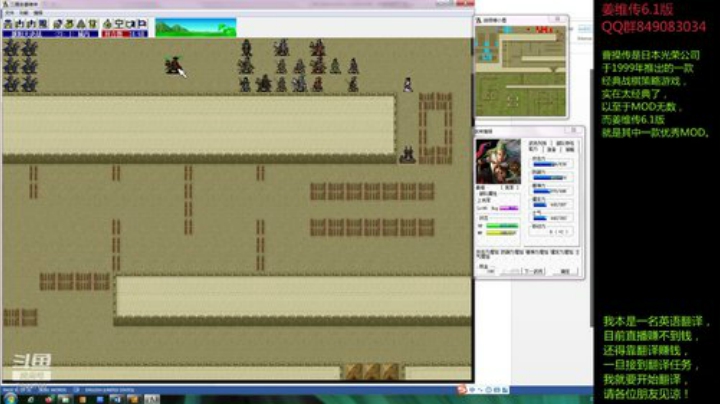Close the unit info dialog
This screenshot has width=720, height=404.
(574, 131)
